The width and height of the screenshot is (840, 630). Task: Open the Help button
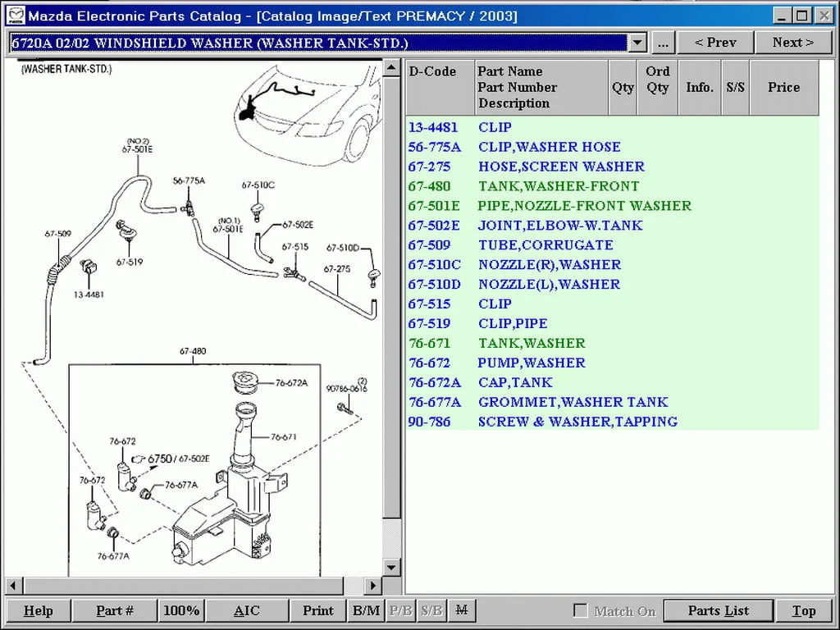click(x=38, y=610)
